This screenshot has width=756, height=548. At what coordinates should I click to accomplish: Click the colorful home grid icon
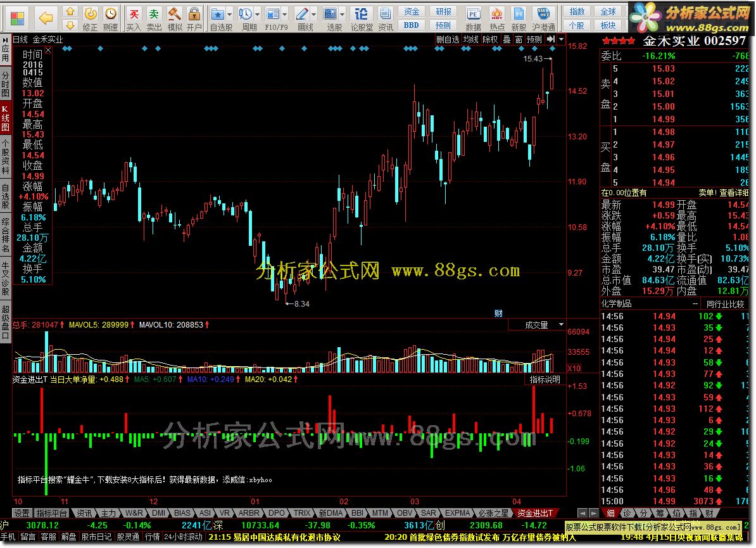pos(17,19)
